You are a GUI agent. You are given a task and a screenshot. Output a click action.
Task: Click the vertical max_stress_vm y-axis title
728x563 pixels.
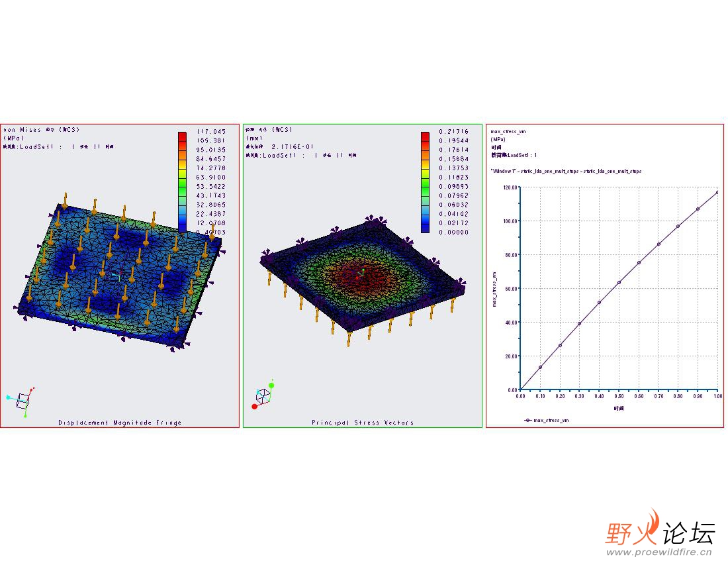[494, 289]
